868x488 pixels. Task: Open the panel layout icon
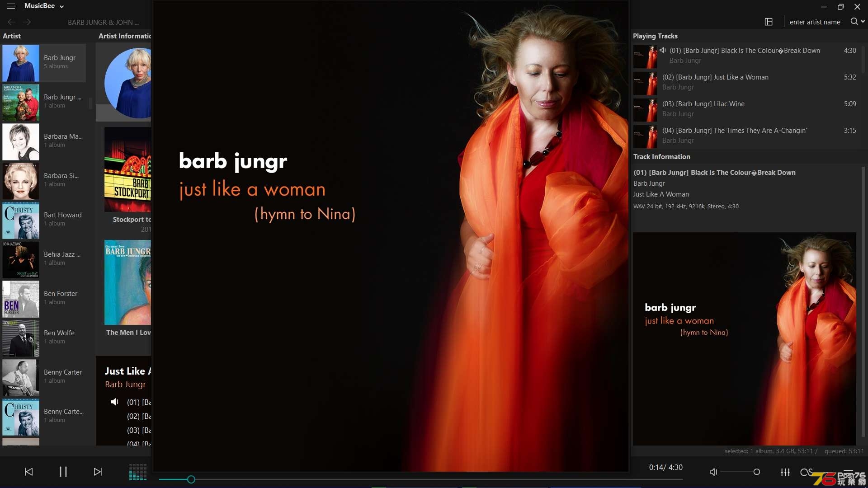tap(769, 22)
